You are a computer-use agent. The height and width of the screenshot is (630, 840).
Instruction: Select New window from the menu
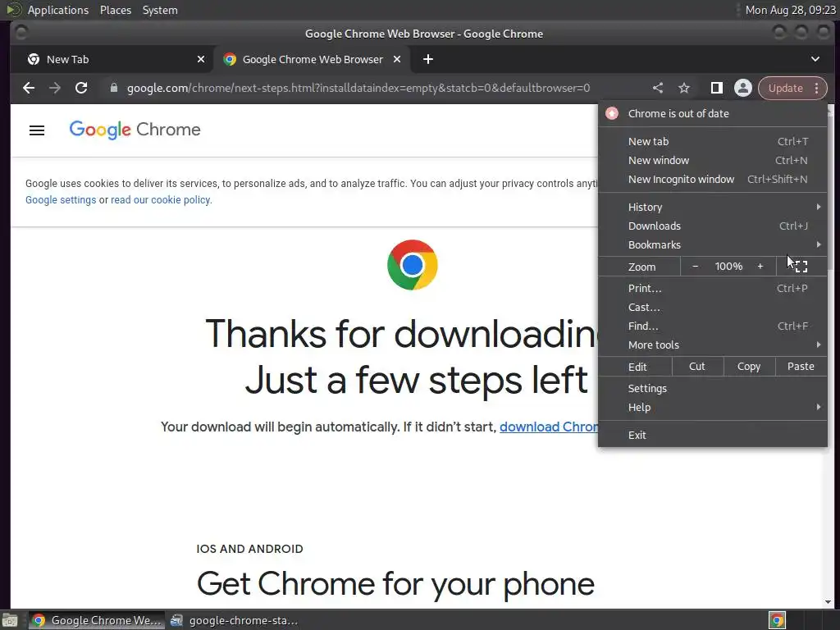[713, 160]
